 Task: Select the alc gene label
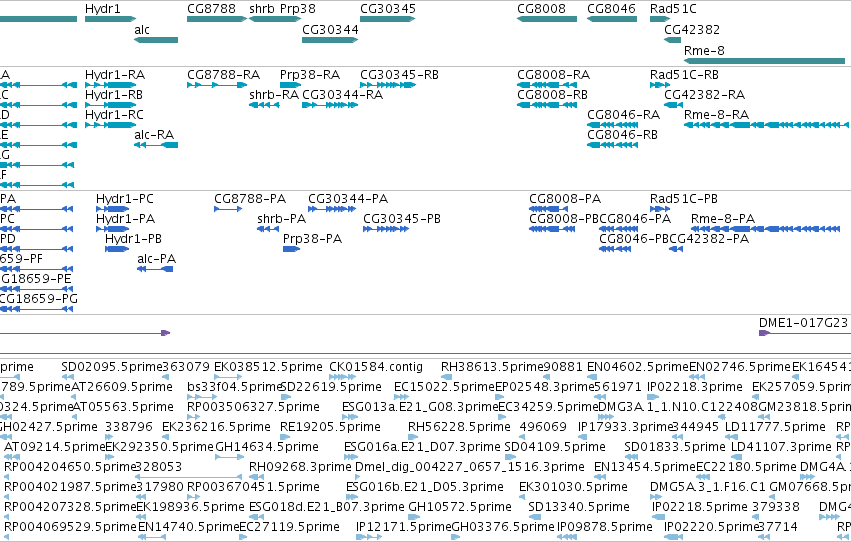tap(142, 29)
